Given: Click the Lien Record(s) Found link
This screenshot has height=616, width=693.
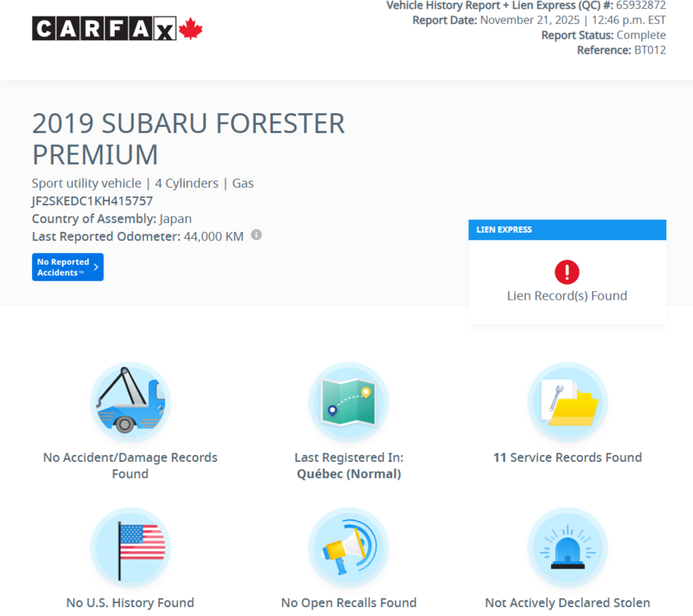Looking at the screenshot, I should 567,295.
